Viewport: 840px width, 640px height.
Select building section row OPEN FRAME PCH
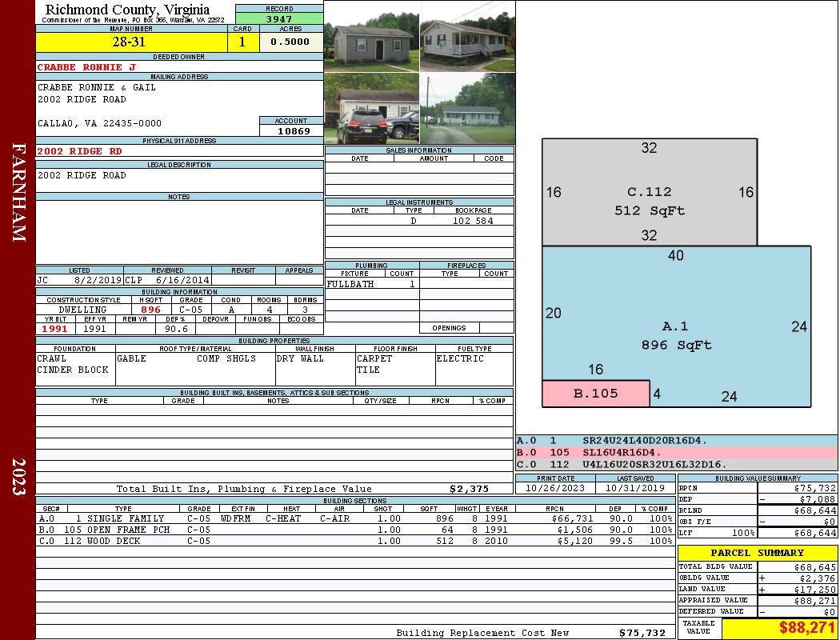coord(355,530)
